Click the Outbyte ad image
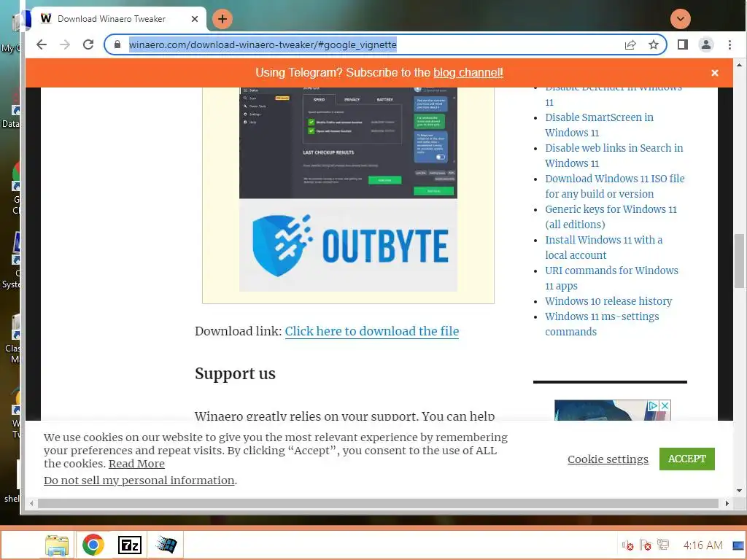This screenshot has width=747, height=560. [x=348, y=189]
